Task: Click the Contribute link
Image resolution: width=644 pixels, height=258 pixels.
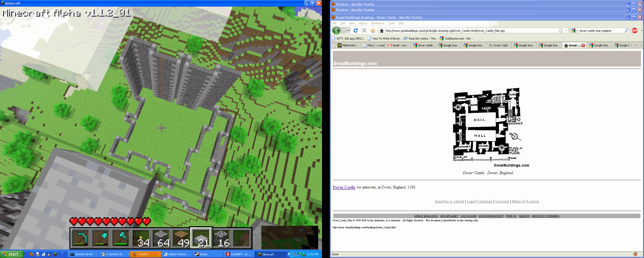Action: pyautogui.click(x=485, y=201)
